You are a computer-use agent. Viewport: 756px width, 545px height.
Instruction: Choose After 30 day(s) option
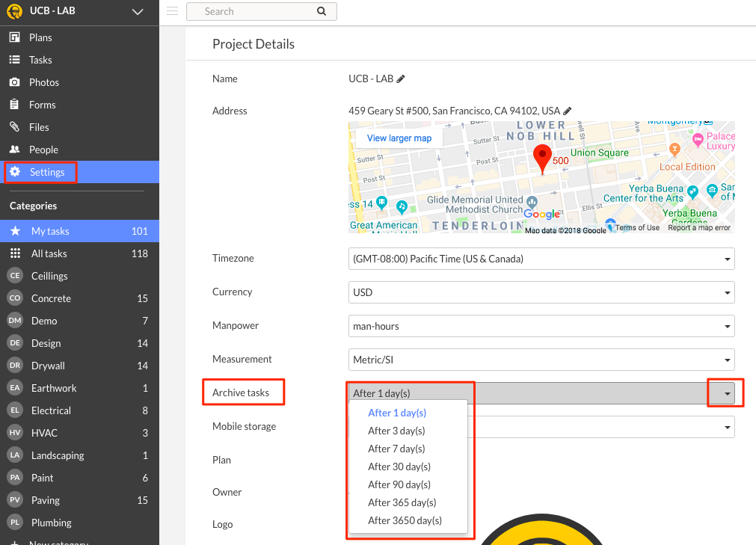tap(399, 467)
